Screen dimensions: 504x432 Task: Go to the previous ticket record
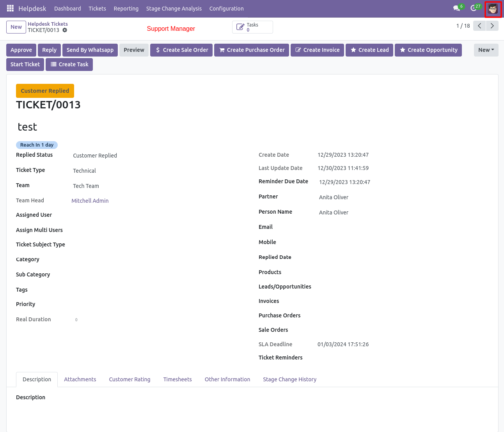pyautogui.click(x=479, y=26)
